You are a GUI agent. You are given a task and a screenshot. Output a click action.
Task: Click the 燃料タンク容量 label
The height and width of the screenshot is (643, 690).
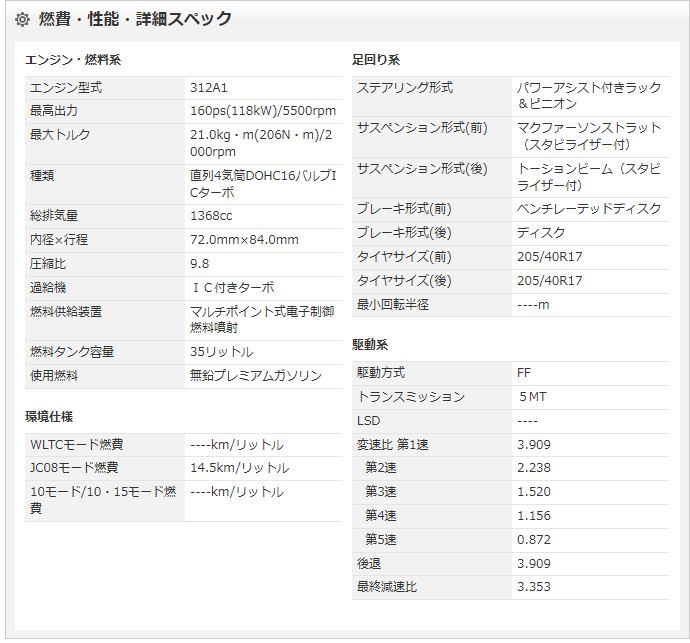(x=72, y=352)
